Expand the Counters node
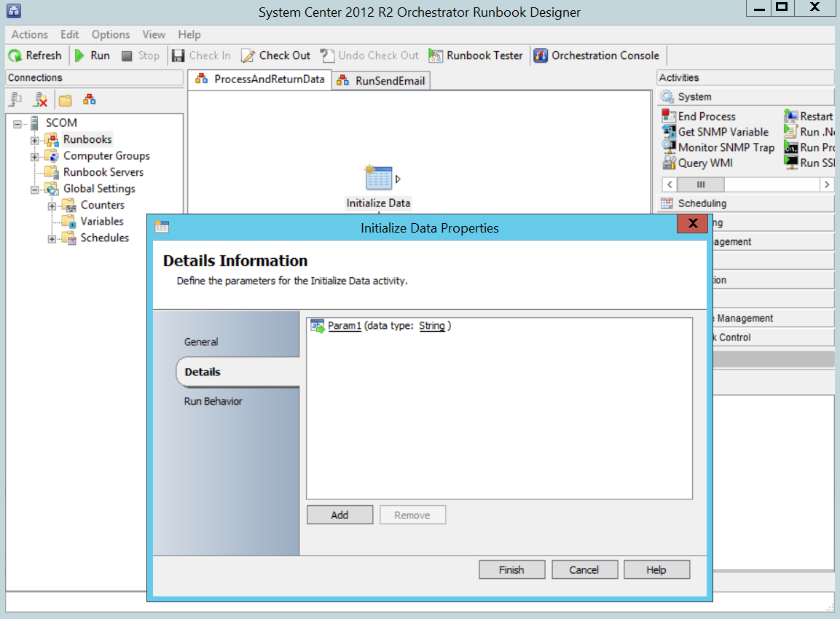The width and height of the screenshot is (840, 619). click(52, 206)
